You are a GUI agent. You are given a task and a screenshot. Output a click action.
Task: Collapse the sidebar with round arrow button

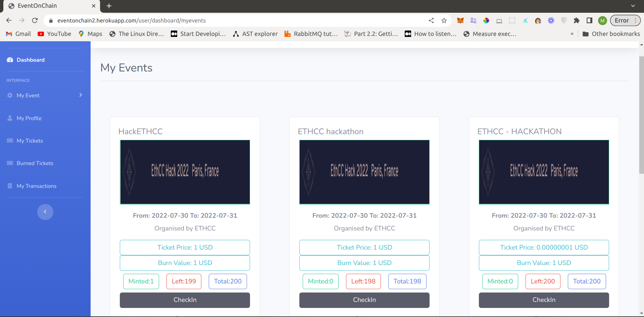pos(45,212)
